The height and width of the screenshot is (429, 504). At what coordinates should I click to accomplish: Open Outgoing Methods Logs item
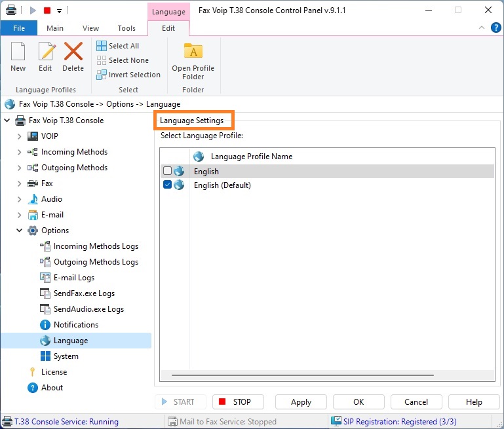coord(96,262)
